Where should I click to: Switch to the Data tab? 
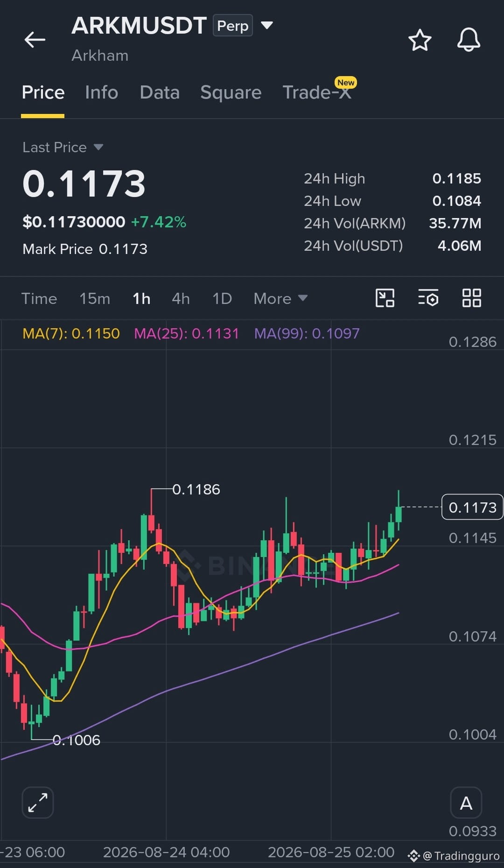pyautogui.click(x=160, y=92)
